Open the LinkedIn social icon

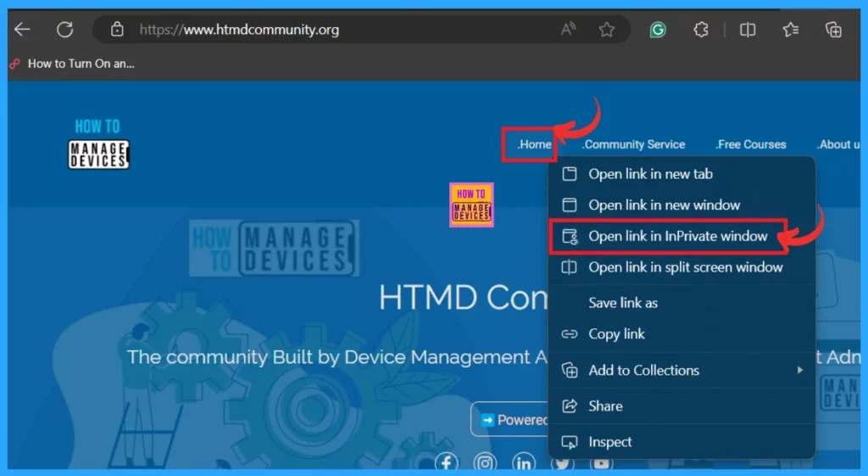523,462
